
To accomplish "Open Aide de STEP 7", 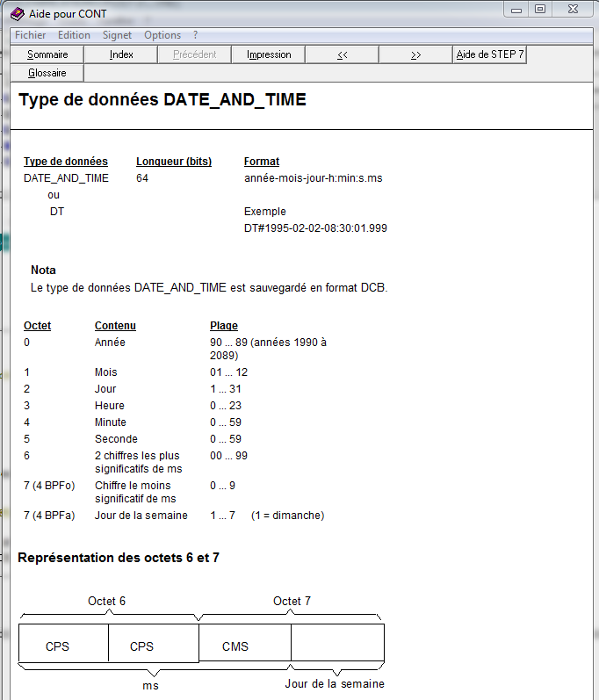I will pyautogui.click(x=489, y=54).
